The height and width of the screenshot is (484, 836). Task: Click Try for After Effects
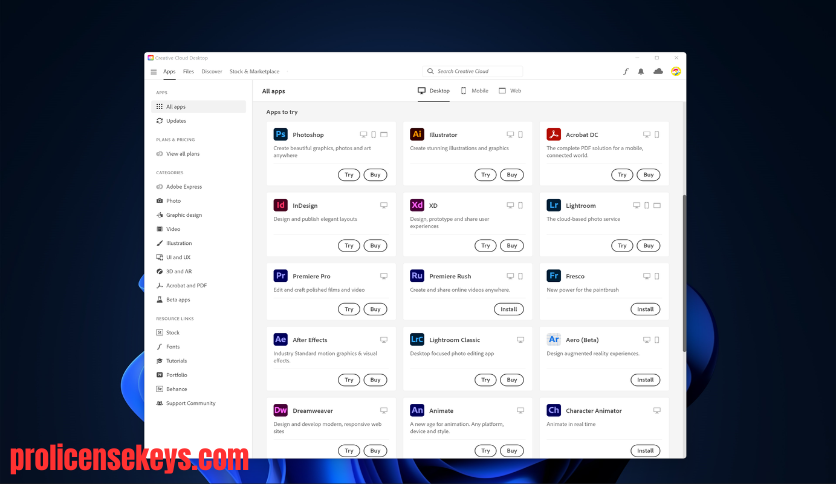pos(349,380)
